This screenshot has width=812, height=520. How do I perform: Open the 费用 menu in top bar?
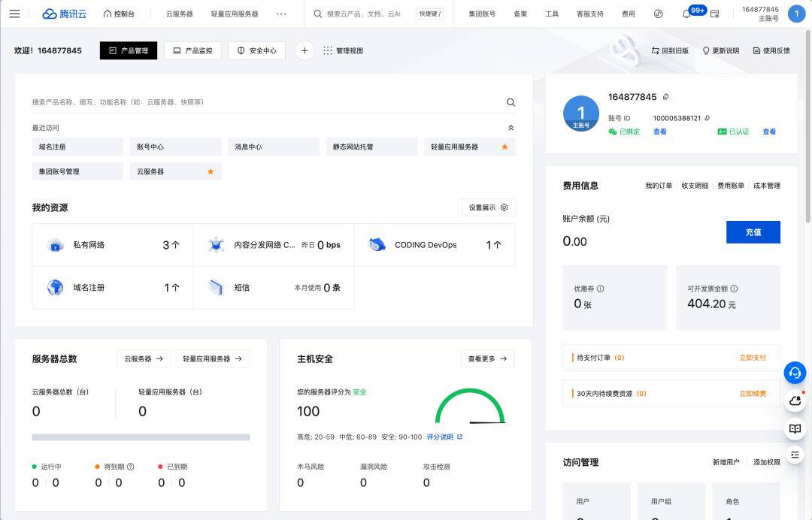628,14
